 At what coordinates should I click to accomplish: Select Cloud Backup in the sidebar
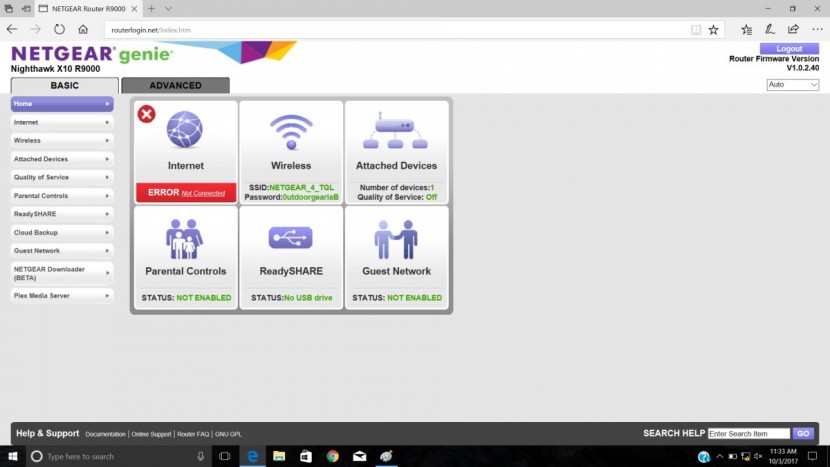[x=62, y=232]
